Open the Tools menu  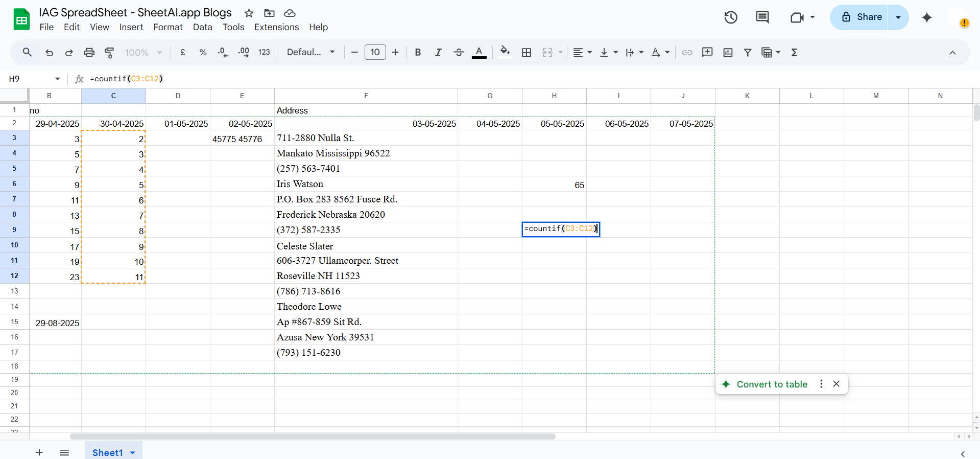(233, 27)
